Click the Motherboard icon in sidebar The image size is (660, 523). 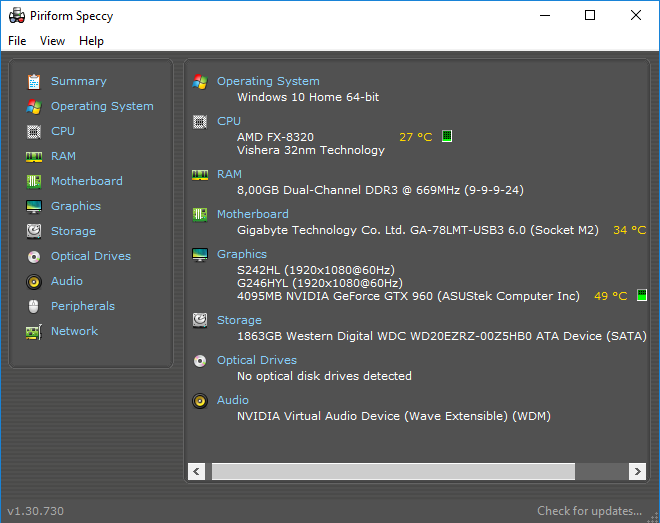coord(34,182)
